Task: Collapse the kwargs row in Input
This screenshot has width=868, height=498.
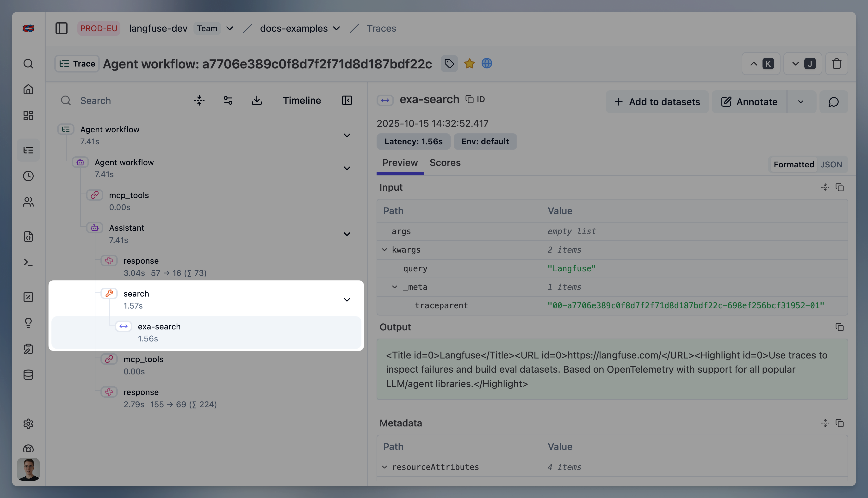Action: pos(385,250)
